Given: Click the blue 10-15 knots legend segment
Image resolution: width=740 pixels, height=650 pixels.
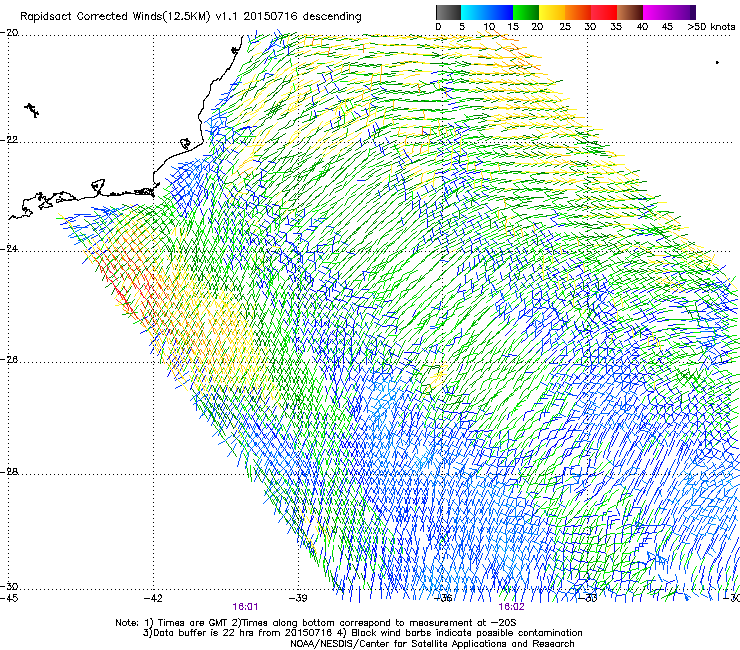Looking at the screenshot, I should tap(500, 12).
